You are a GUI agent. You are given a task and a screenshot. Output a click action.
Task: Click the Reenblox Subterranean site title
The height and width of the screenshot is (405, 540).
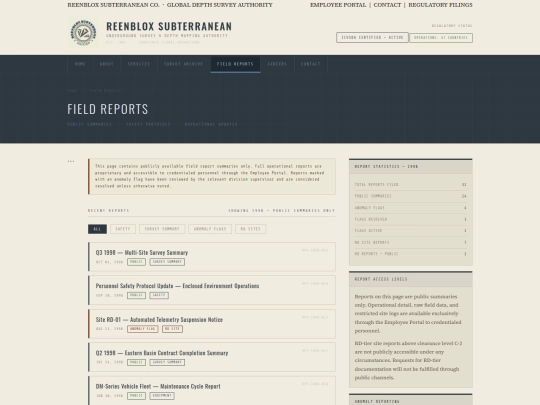click(x=169, y=27)
